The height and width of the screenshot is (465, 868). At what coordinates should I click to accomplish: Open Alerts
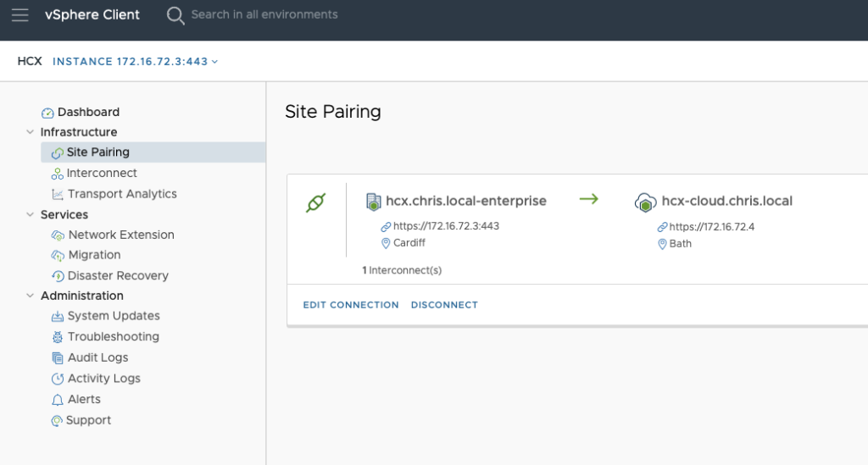pos(84,399)
